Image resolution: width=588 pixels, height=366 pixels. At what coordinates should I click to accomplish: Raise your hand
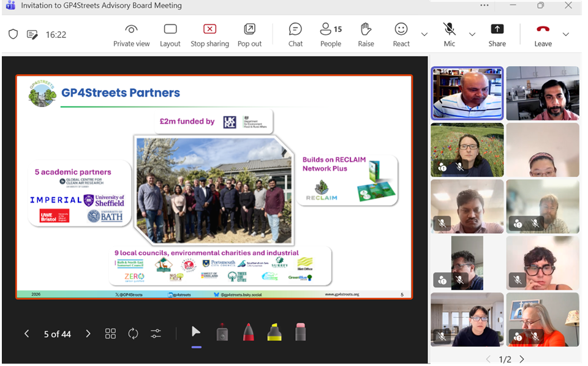click(366, 35)
